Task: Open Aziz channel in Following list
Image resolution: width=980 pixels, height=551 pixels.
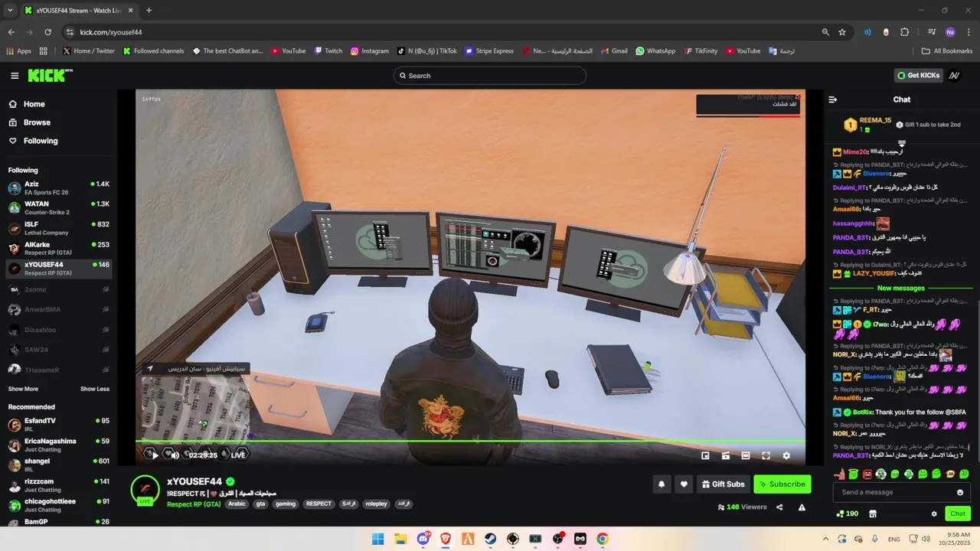Action: tap(58, 188)
